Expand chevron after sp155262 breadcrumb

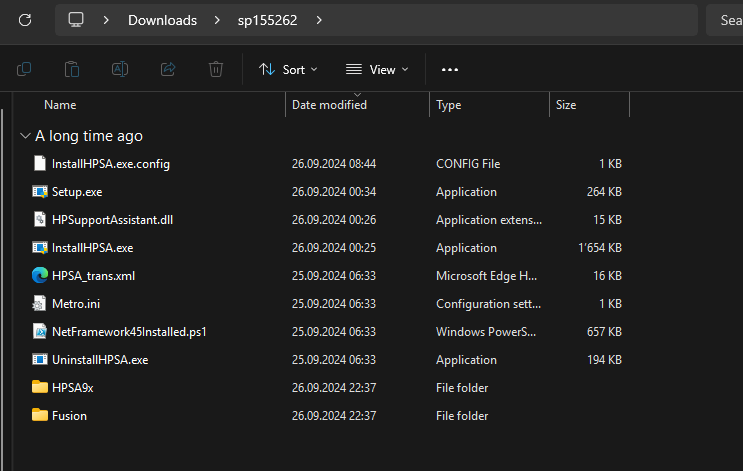tap(319, 20)
